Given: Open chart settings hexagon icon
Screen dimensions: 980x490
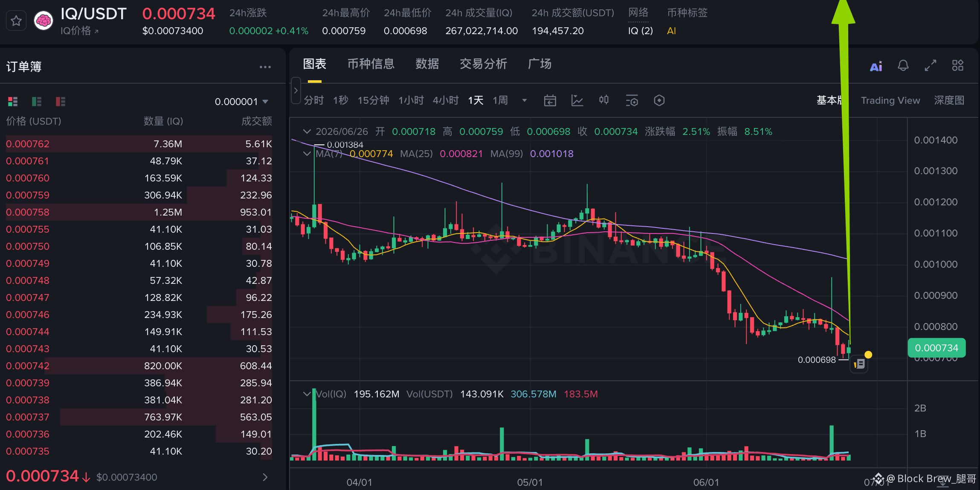Looking at the screenshot, I should (659, 101).
